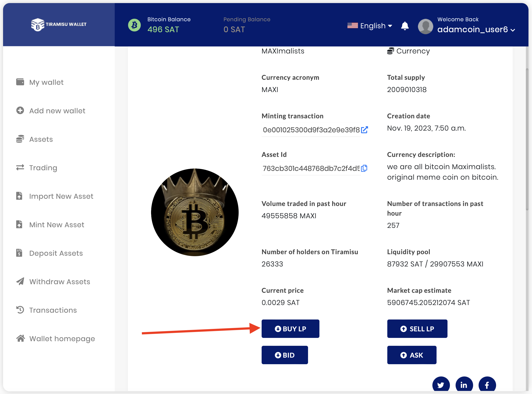
Task: Click the BID button
Action: point(284,355)
